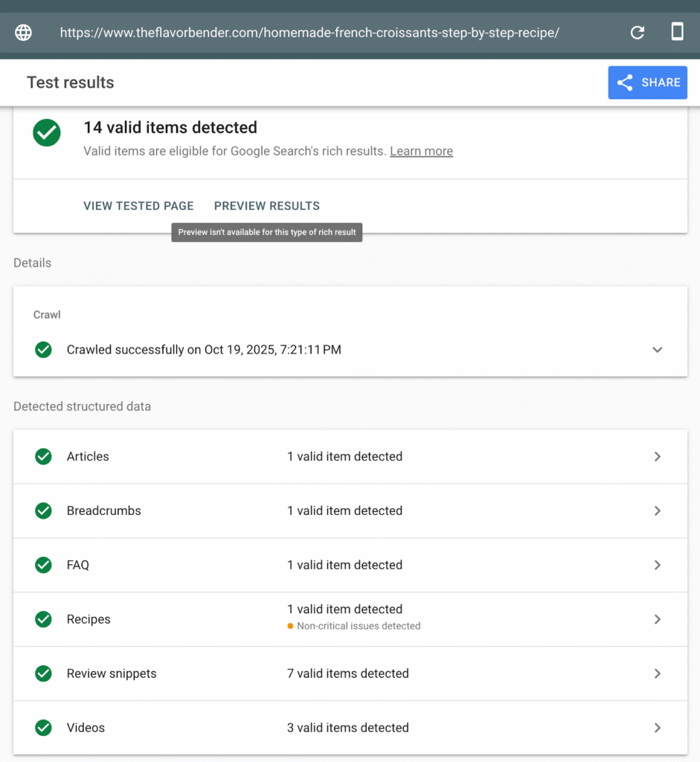Open the Learn more link
This screenshot has width=700, height=762.
point(421,151)
